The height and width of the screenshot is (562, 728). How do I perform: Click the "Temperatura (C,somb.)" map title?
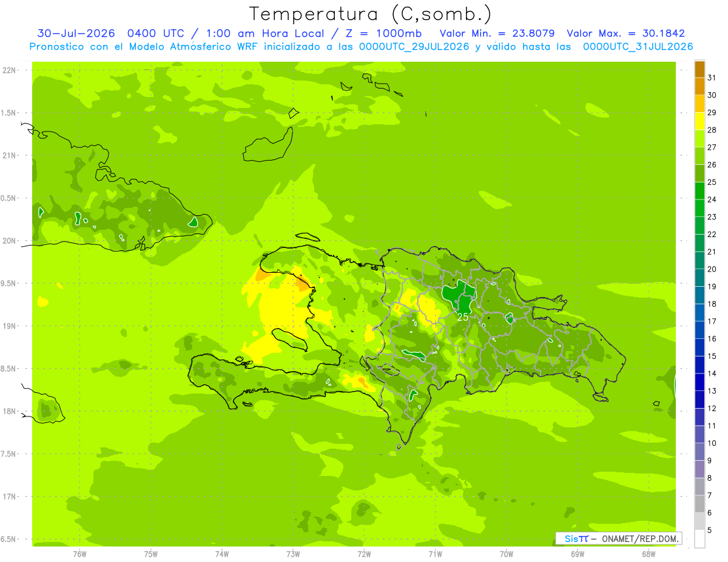pos(370,14)
